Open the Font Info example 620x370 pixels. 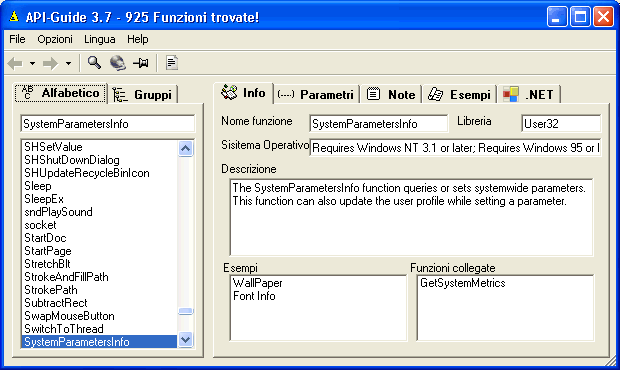(254, 296)
